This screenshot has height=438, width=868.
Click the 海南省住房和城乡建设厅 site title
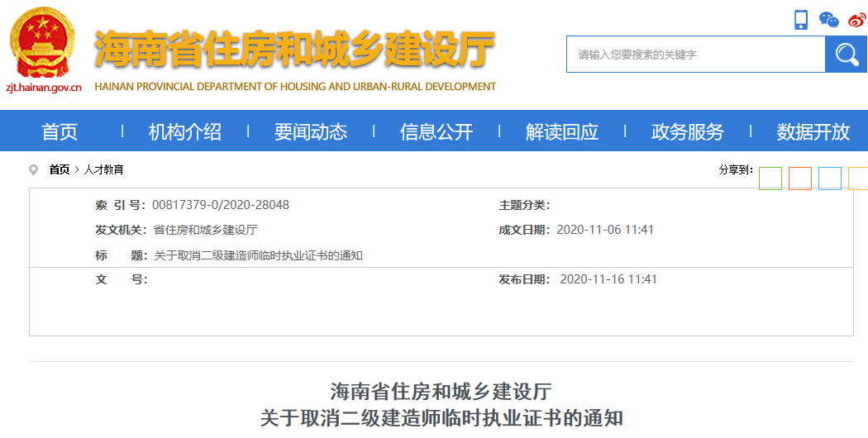coord(294,49)
